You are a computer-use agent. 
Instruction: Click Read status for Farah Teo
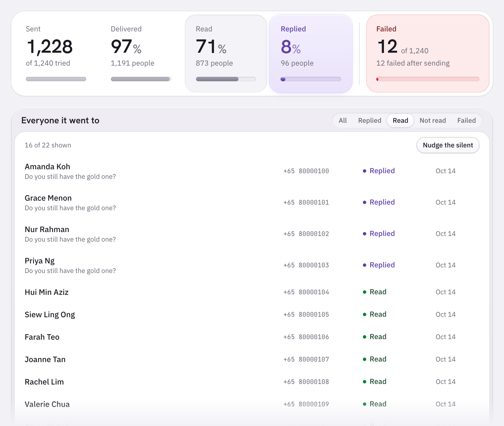(375, 337)
